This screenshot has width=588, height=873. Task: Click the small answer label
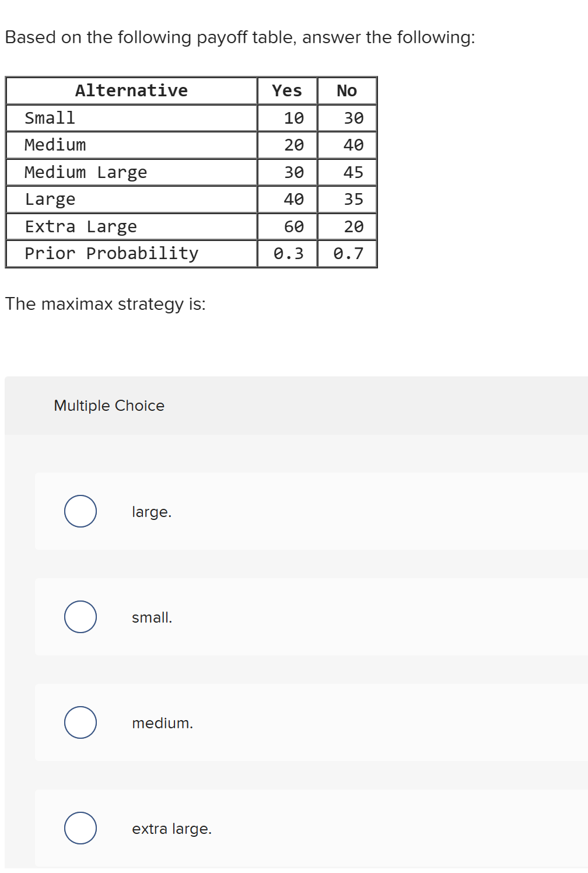click(152, 617)
